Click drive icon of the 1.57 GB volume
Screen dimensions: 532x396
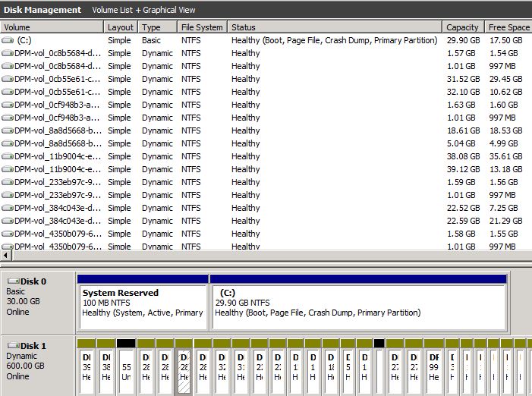(8, 53)
